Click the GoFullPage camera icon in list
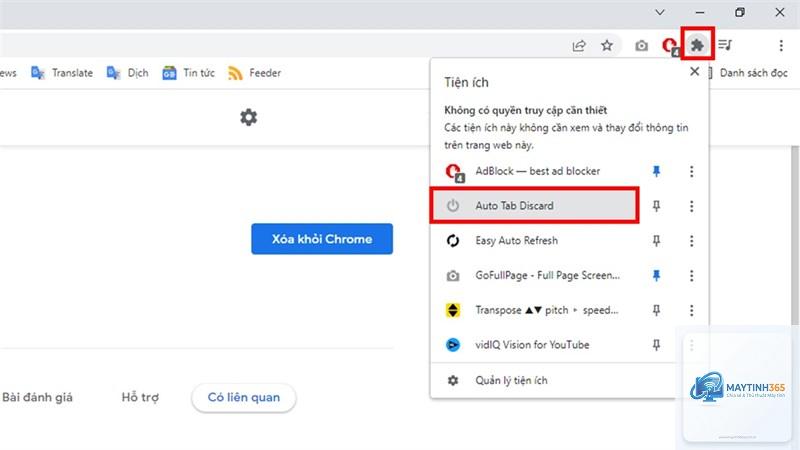The image size is (800, 450). pos(453,276)
